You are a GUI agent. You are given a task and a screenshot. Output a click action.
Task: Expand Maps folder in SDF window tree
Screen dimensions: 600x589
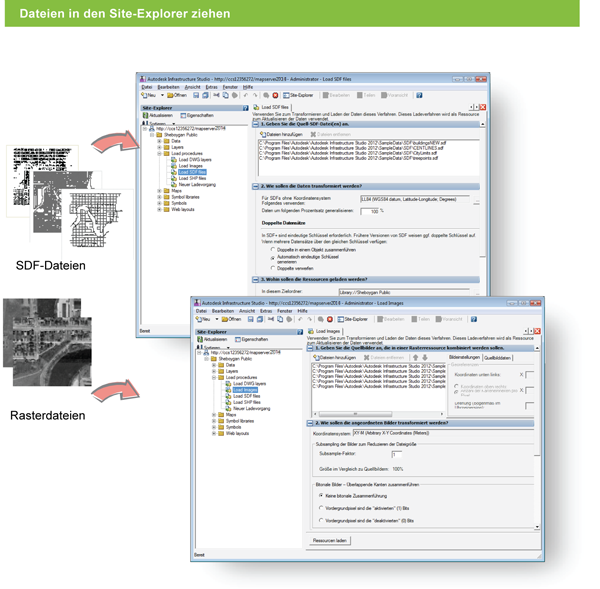tap(160, 191)
